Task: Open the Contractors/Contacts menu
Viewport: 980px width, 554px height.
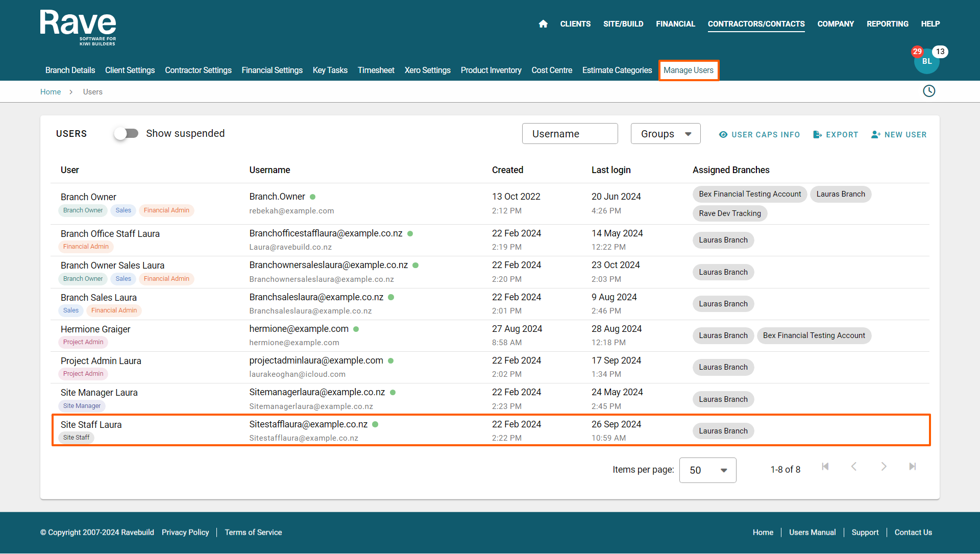Action: (x=756, y=24)
